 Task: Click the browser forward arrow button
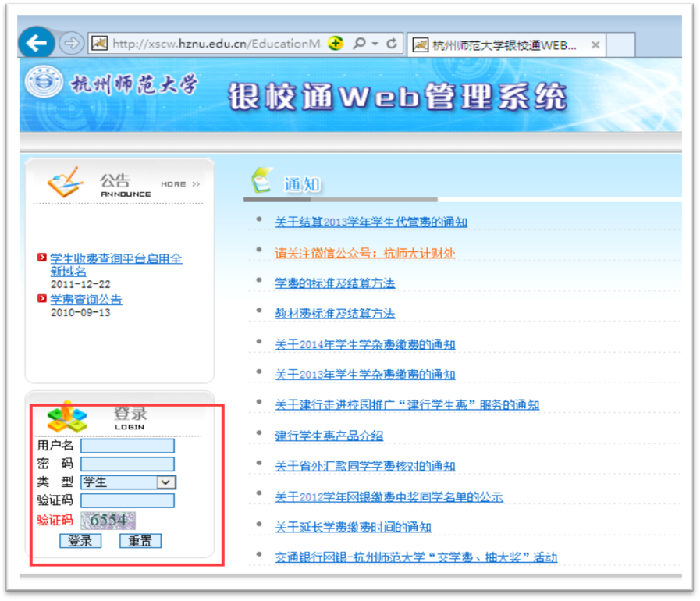(70, 43)
